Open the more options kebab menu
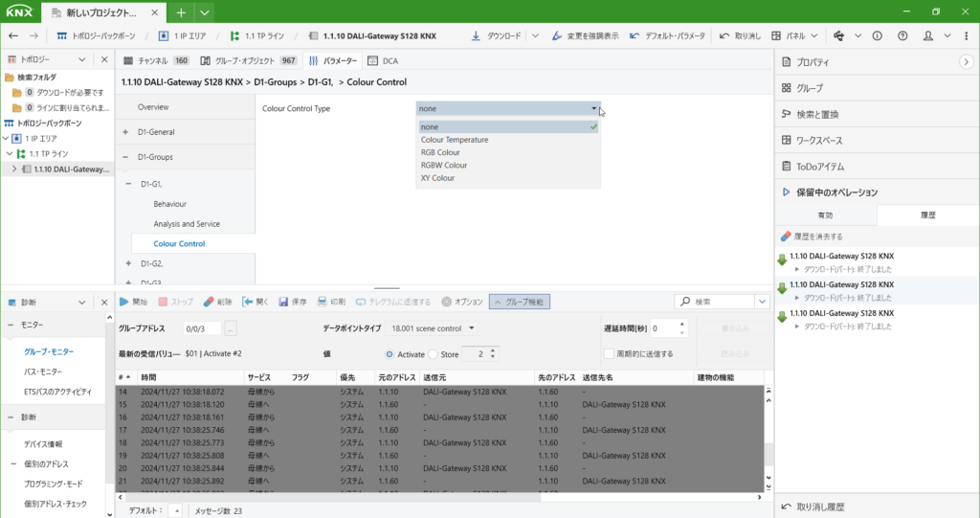The width and height of the screenshot is (980, 518). 967,36
